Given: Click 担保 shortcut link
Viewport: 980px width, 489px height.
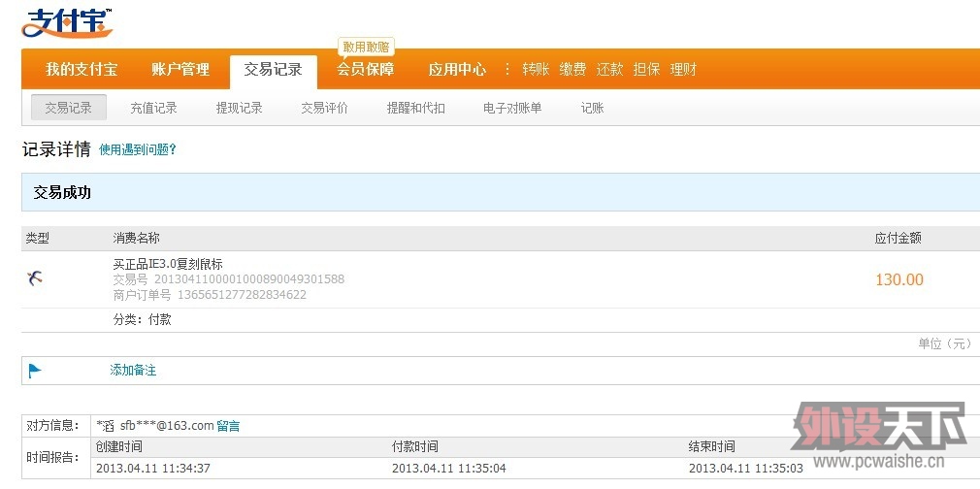Looking at the screenshot, I should tap(646, 69).
